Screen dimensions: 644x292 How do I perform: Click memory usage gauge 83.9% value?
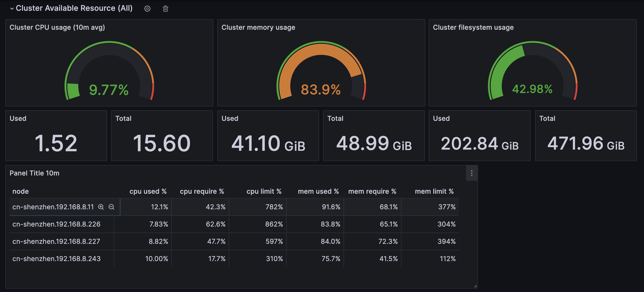321,90
